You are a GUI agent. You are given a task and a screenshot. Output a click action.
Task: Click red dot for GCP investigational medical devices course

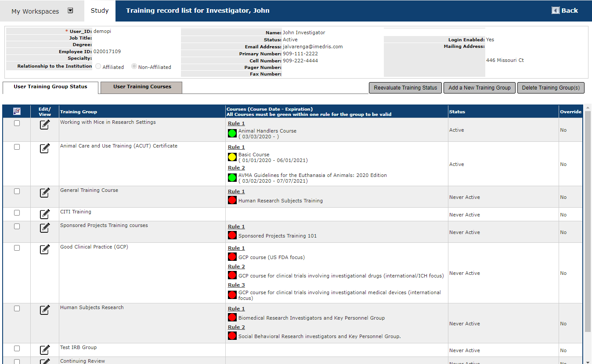click(232, 295)
